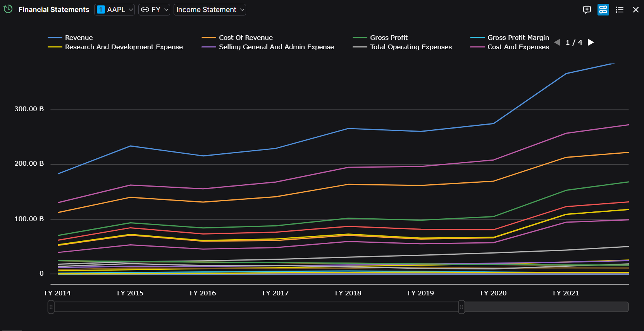
Task: Toggle the Cost Of Revenue legend series
Action: tap(237, 38)
